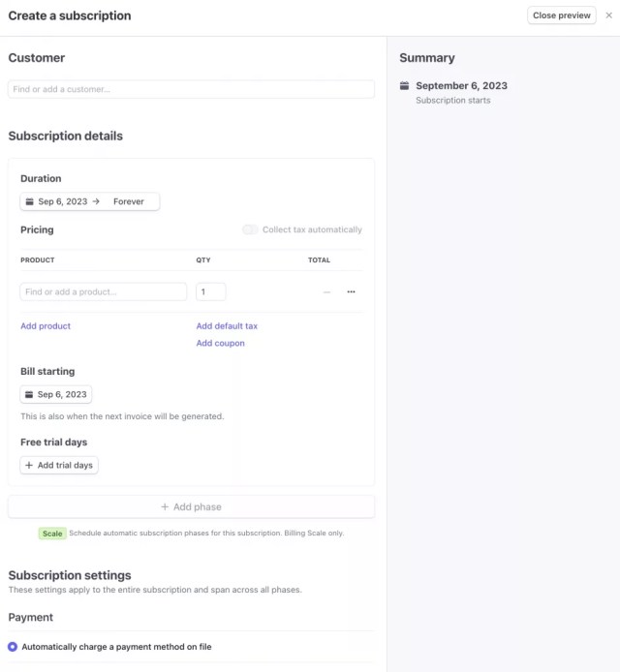Click the calendar icon in the Duration selector

point(30,201)
